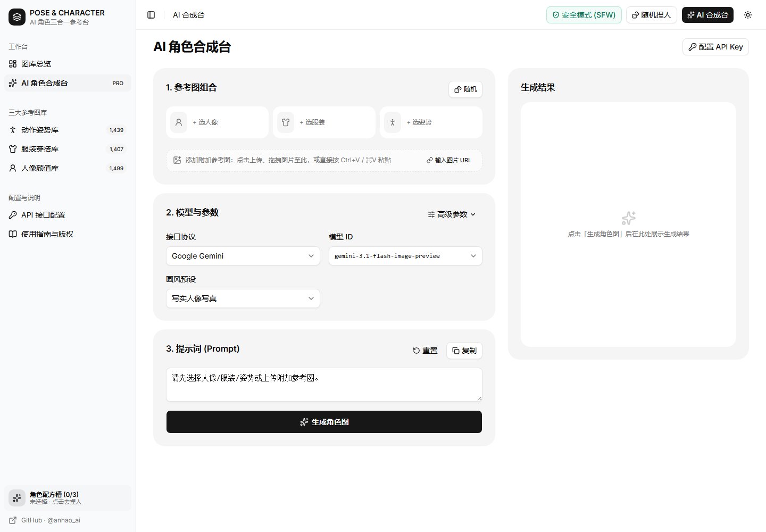
Task: Click the additional reference image upload area
Action: pyautogui.click(x=324, y=160)
